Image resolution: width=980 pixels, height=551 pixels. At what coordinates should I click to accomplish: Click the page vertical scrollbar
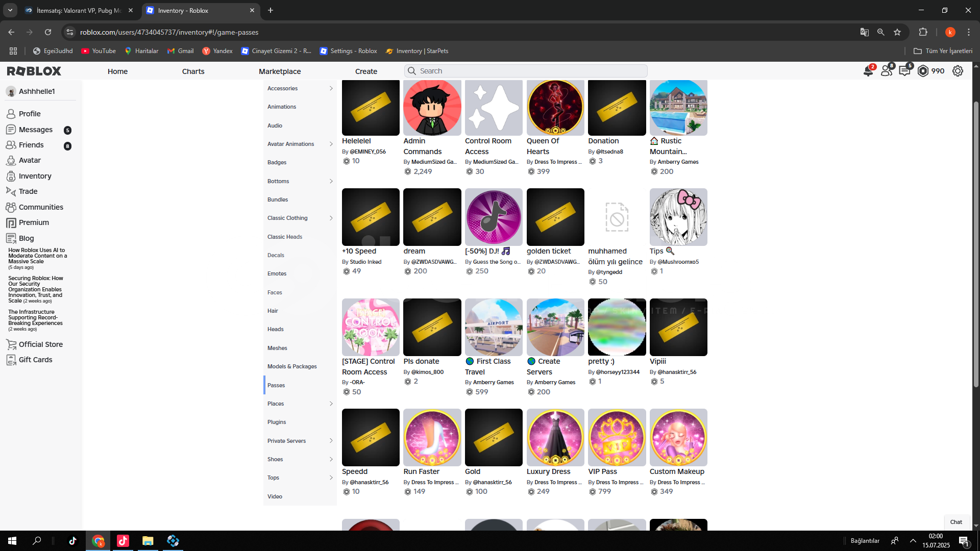click(976, 245)
